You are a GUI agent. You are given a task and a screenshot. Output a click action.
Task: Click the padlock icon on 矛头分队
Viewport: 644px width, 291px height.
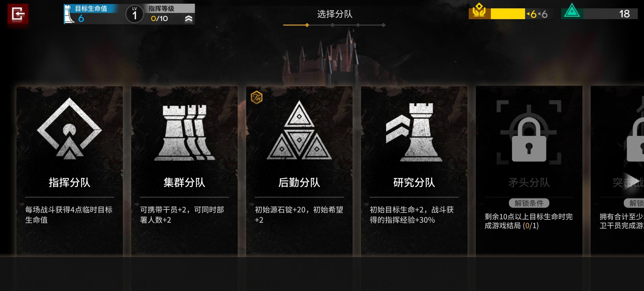coord(529,140)
